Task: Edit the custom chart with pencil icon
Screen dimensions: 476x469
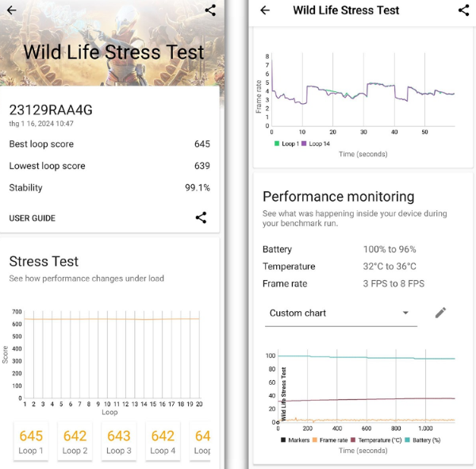Action: point(440,313)
